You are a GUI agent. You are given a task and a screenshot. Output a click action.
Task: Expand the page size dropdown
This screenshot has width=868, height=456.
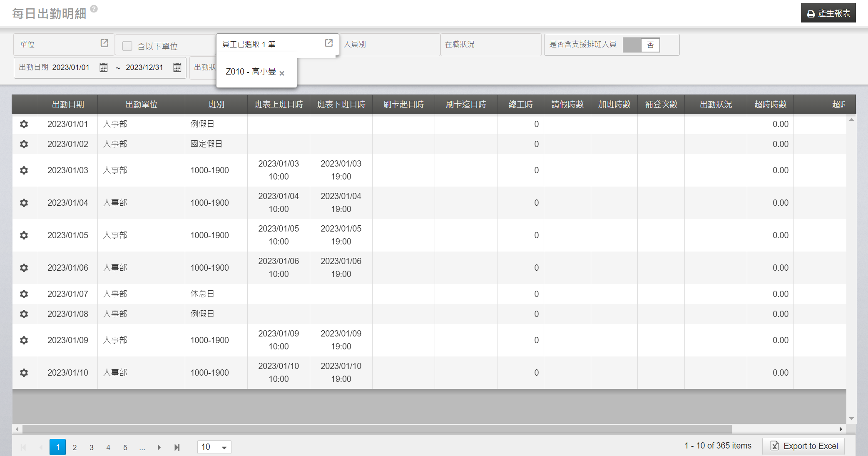[224, 447]
